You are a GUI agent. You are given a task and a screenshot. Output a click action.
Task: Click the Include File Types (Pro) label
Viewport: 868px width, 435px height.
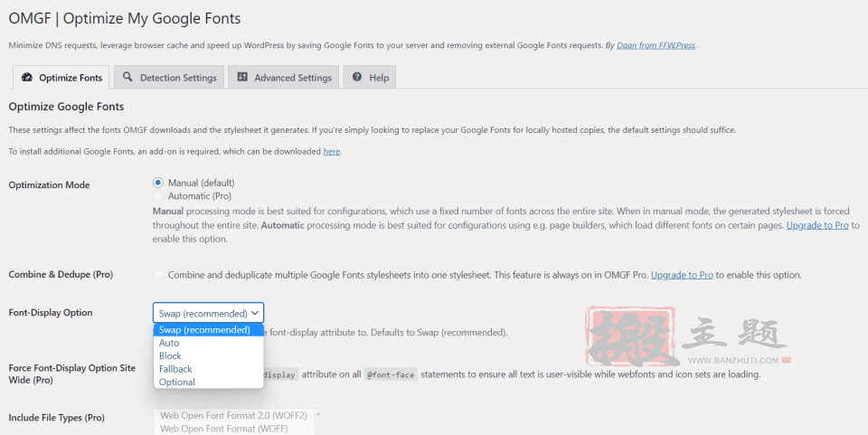pos(56,417)
